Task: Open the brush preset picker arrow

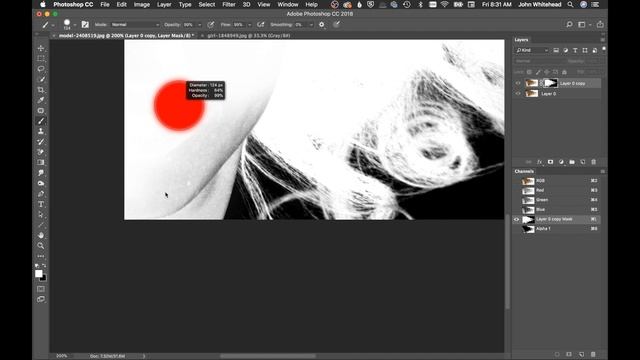Action: coord(74,25)
